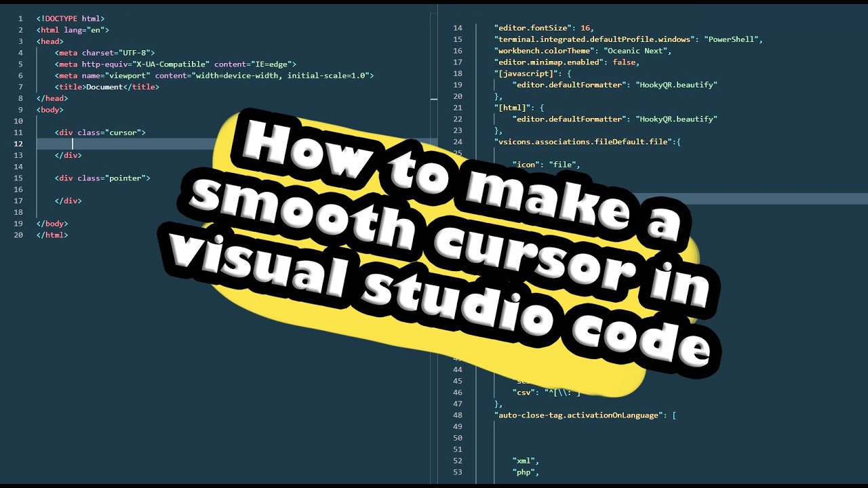The image size is (868, 488).
Task: Click the false value of editor.minimap.enabled
Action: 624,62
